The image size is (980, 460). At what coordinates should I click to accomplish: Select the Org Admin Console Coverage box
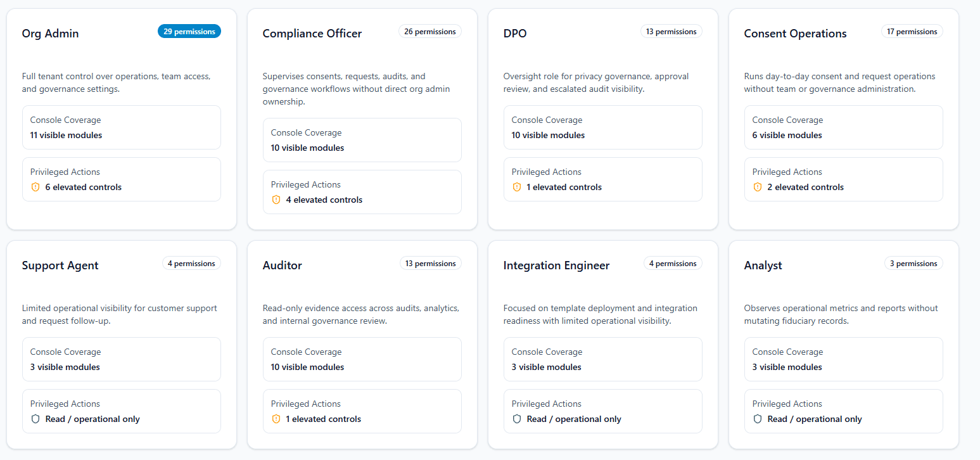[x=122, y=127]
